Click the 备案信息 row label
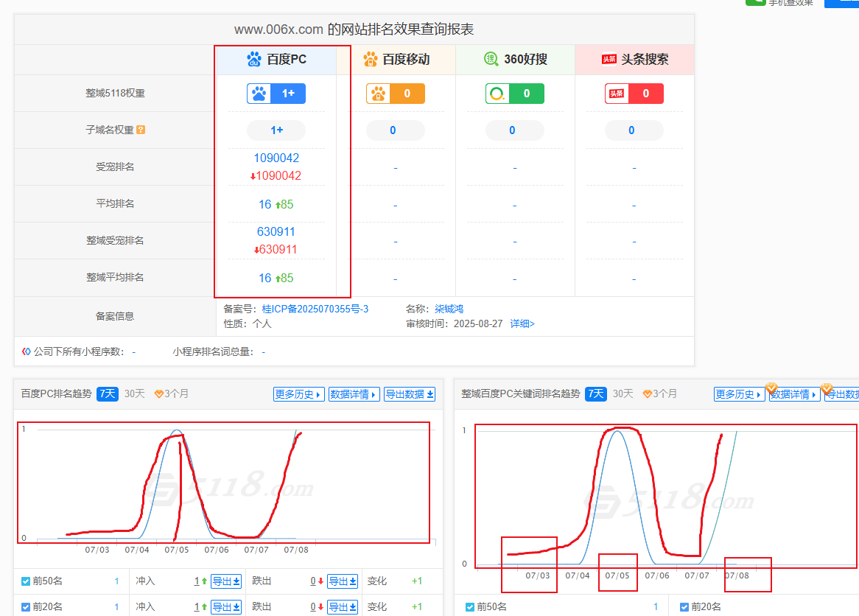This screenshot has height=616, width=859. [x=115, y=316]
